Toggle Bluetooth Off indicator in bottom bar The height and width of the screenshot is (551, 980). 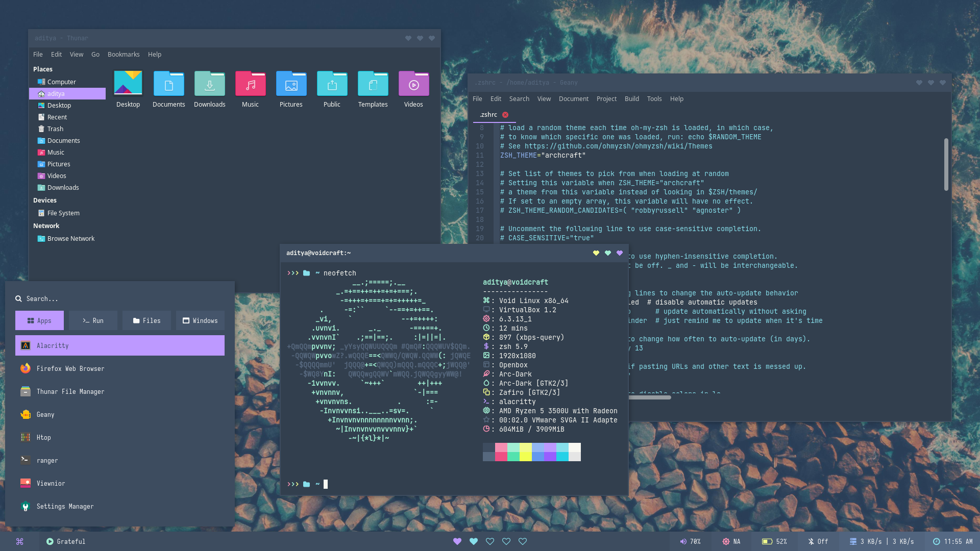(818, 541)
